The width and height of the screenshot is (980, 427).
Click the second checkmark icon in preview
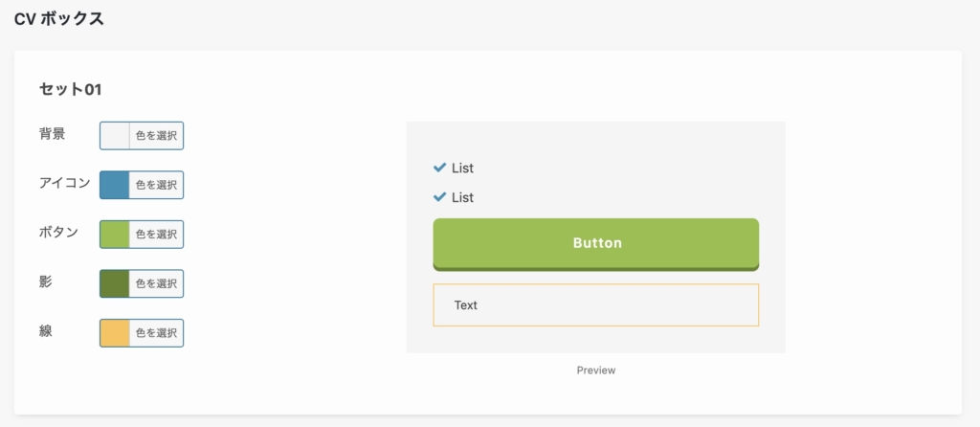[440, 197]
